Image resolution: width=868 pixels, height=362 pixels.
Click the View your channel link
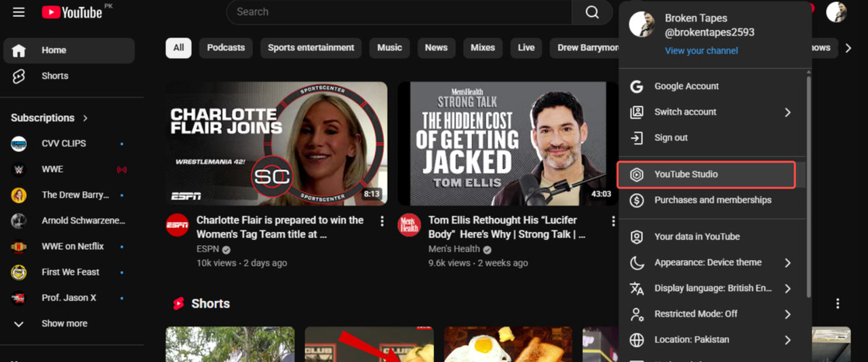[701, 51]
